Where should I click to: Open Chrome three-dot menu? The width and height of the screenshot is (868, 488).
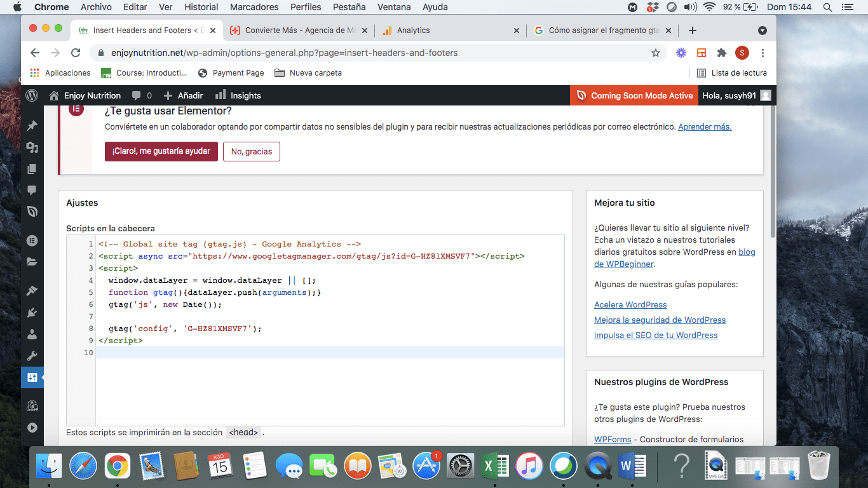[763, 53]
